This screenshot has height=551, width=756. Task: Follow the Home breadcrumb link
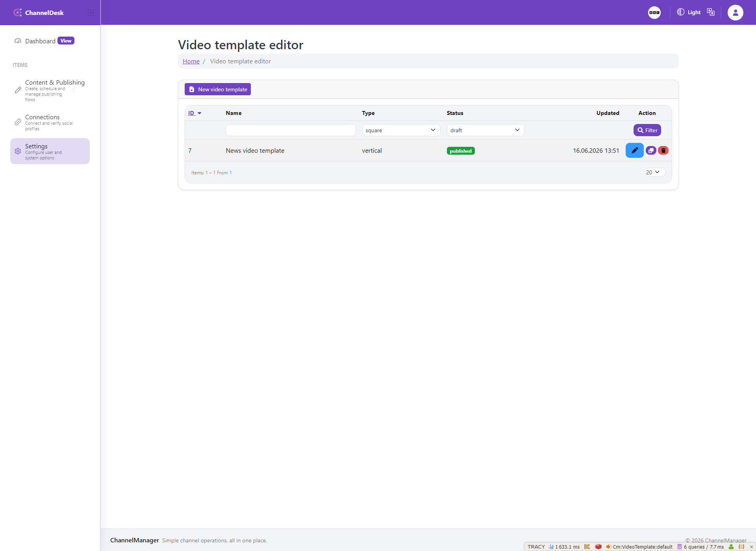(x=191, y=61)
